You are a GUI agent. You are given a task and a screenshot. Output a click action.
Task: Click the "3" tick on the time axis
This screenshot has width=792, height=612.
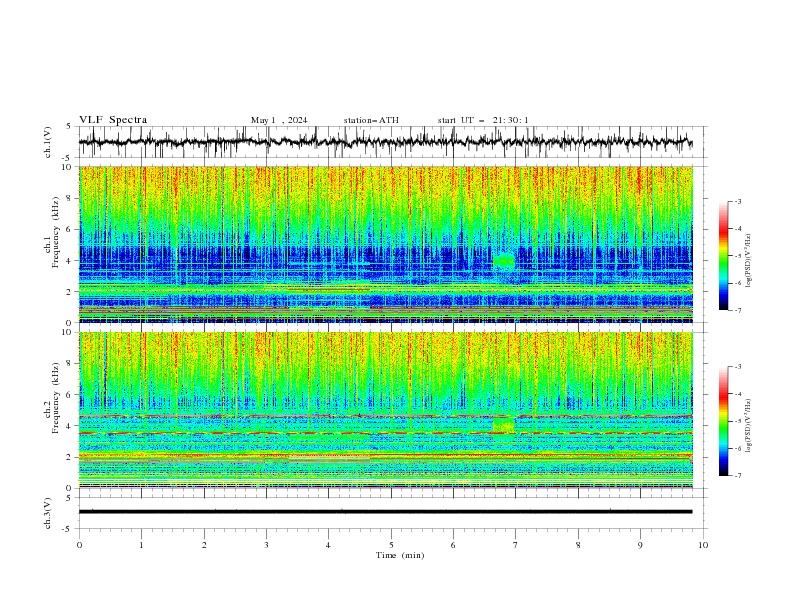[266, 545]
